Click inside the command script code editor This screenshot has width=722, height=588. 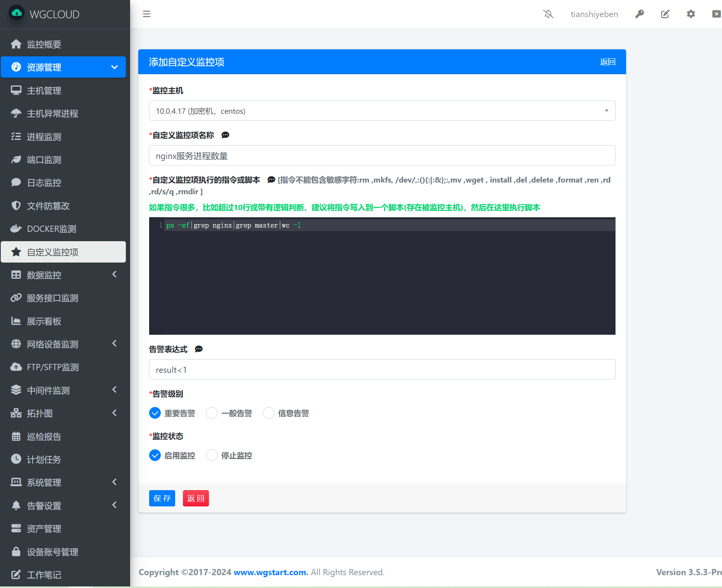click(382, 276)
